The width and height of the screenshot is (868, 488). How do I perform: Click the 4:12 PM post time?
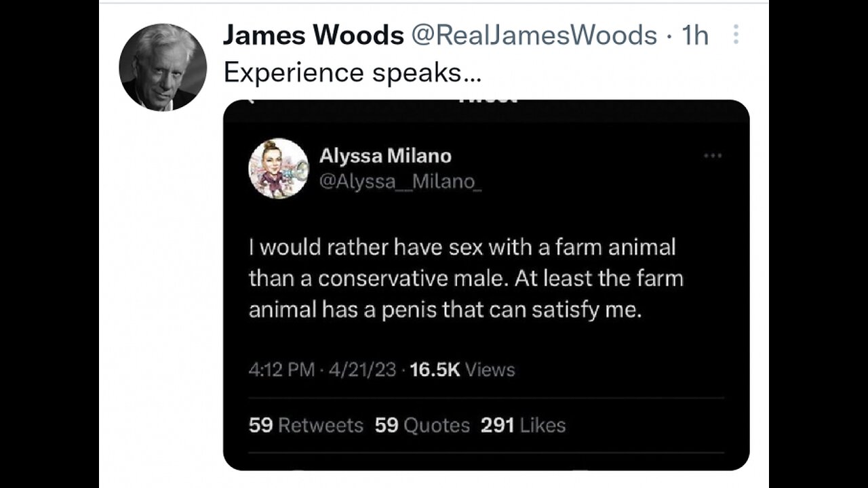click(x=281, y=369)
